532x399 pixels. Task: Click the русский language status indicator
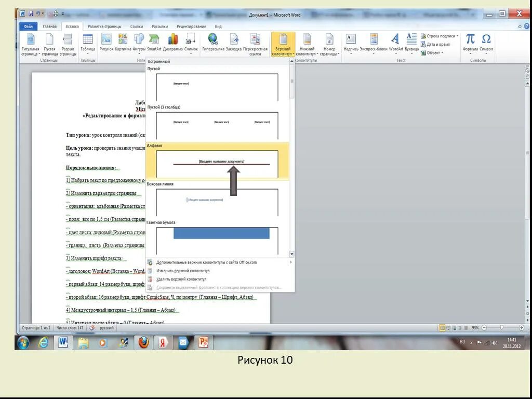point(107,328)
